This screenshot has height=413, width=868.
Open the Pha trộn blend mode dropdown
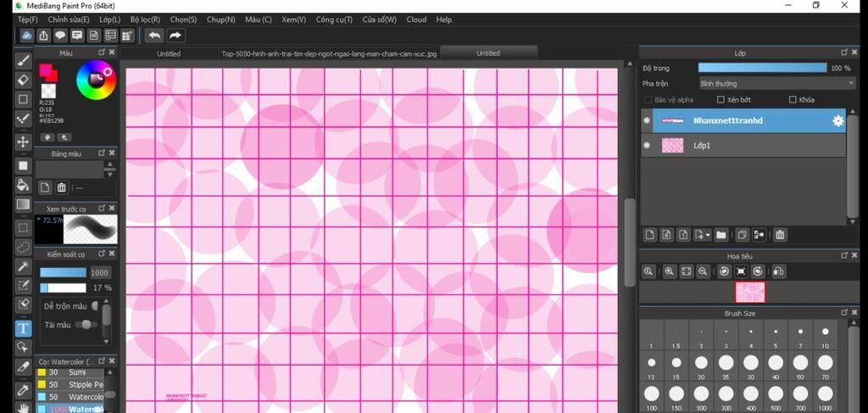(x=776, y=84)
